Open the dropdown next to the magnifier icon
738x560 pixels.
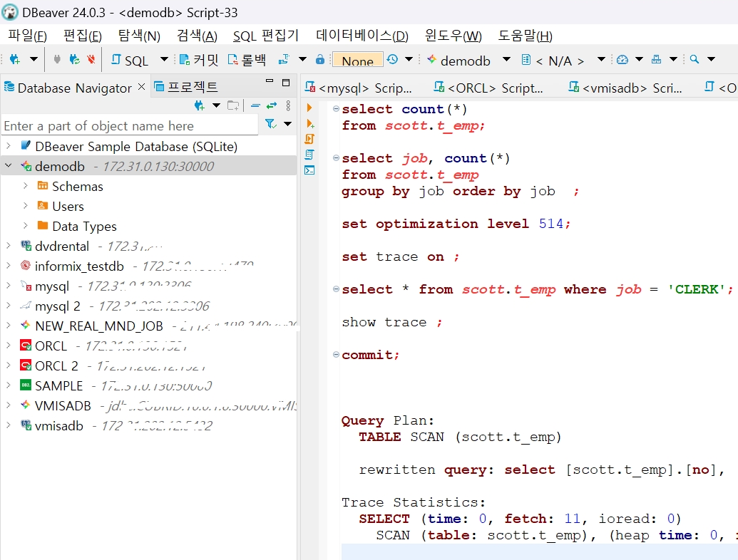pyautogui.click(x=711, y=59)
